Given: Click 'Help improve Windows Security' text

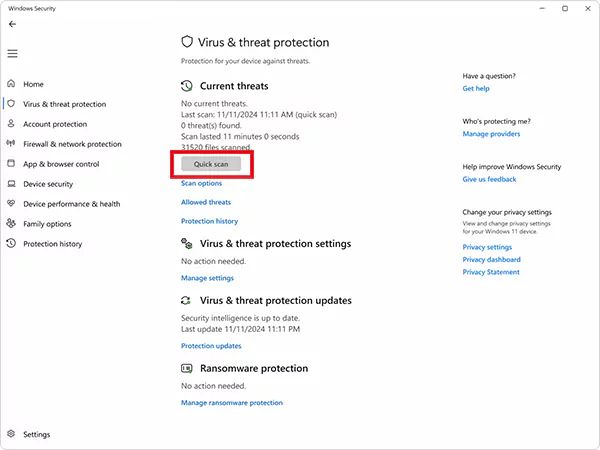Looking at the screenshot, I should [x=512, y=167].
